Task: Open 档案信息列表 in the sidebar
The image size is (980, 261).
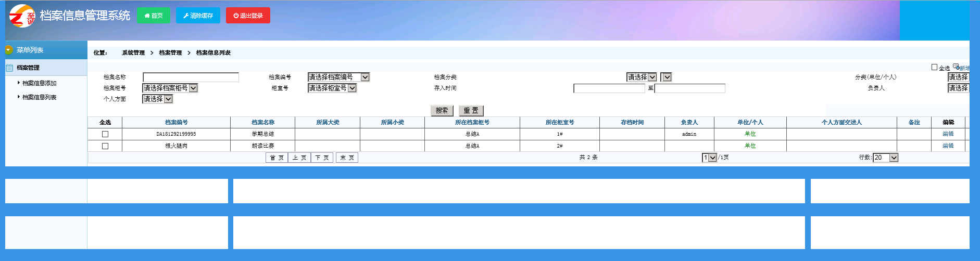Action: click(x=39, y=97)
